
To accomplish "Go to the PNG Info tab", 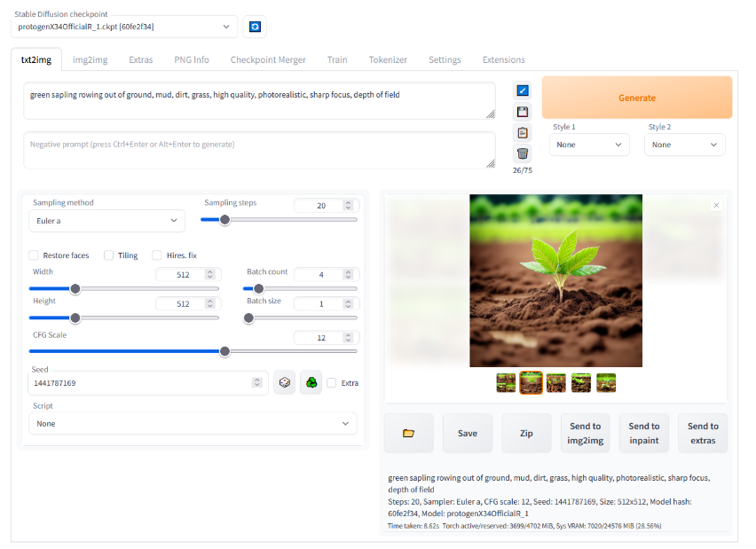I will point(192,59).
